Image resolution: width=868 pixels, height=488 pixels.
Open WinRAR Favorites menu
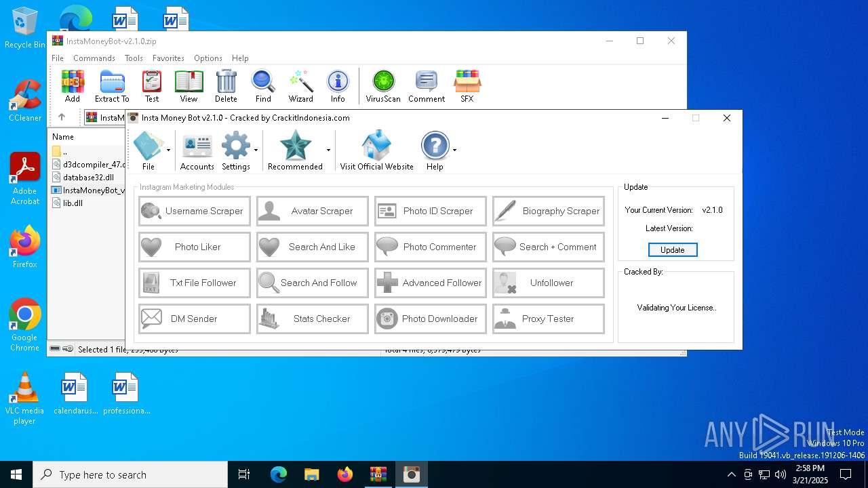click(168, 58)
